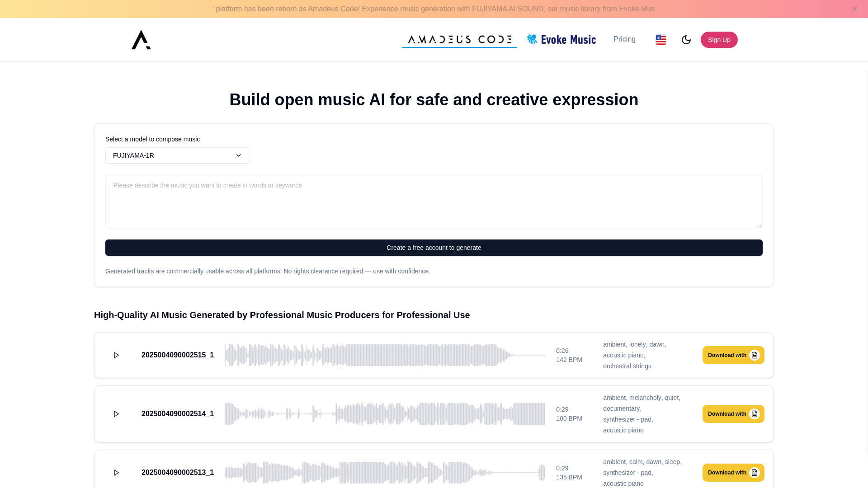Seek within the first track's waveform
868x488 pixels.
384,355
